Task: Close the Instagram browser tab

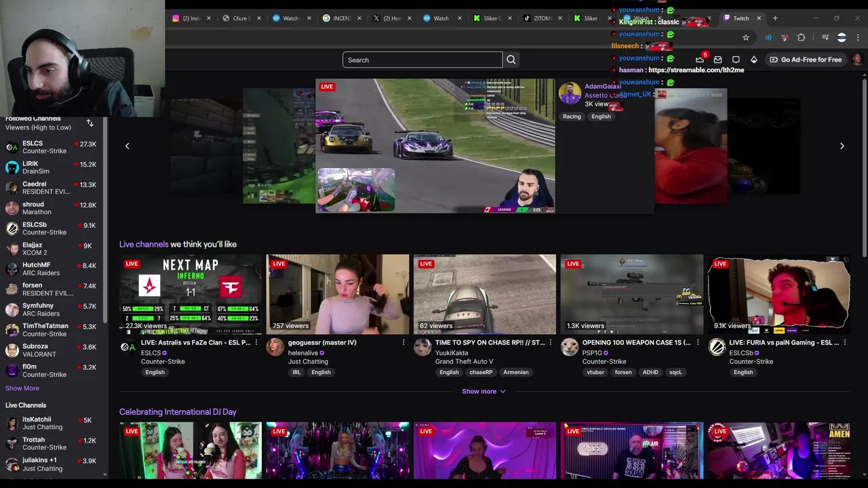Action: pyautogui.click(x=209, y=18)
